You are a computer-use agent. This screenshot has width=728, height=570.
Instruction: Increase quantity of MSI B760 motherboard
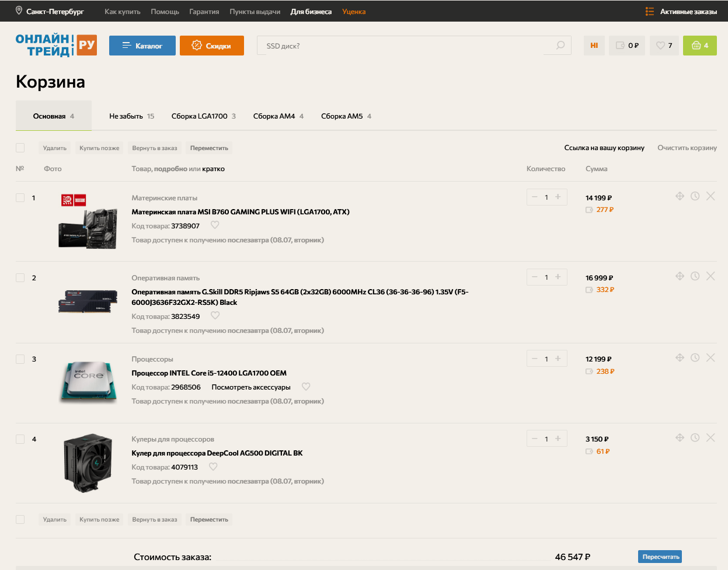(x=558, y=197)
